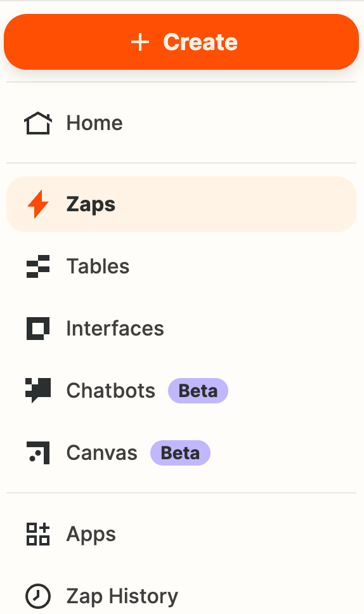Navigate to Apps text label
364x614 pixels.
pyautogui.click(x=91, y=533)
